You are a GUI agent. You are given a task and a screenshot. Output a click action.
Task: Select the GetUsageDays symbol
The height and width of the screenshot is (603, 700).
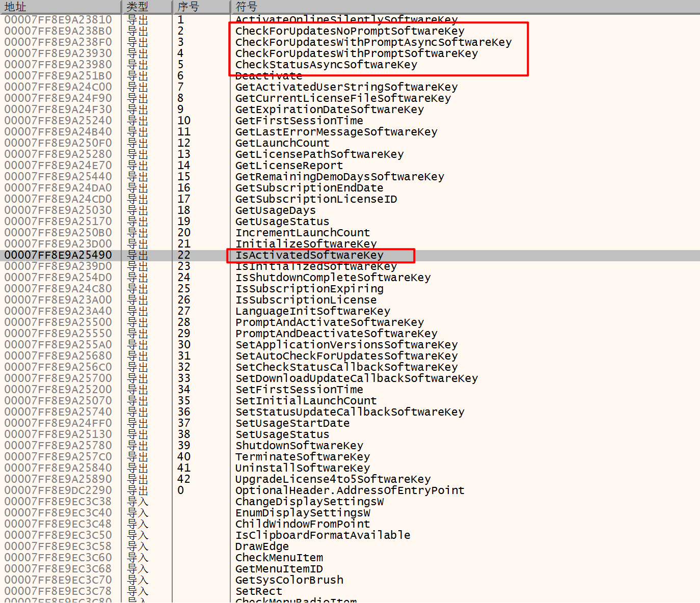(275, 210)
